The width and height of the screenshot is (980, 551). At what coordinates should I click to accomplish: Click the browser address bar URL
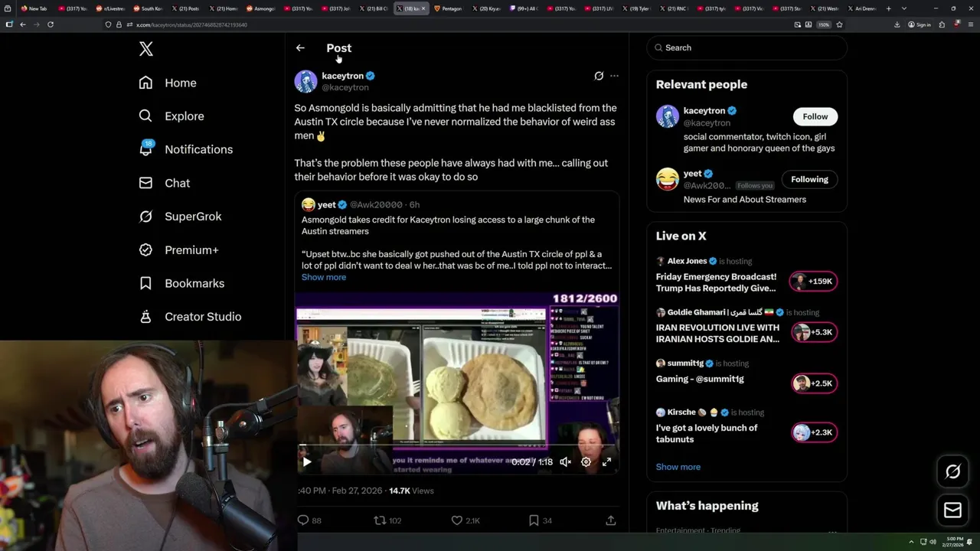(192, 24)
